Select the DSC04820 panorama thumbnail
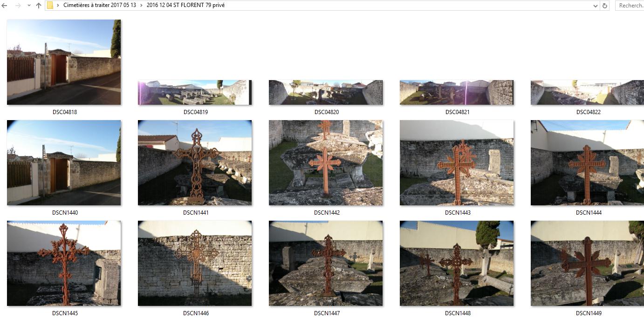This screenshot has width=644, height=318. point(326,92)
